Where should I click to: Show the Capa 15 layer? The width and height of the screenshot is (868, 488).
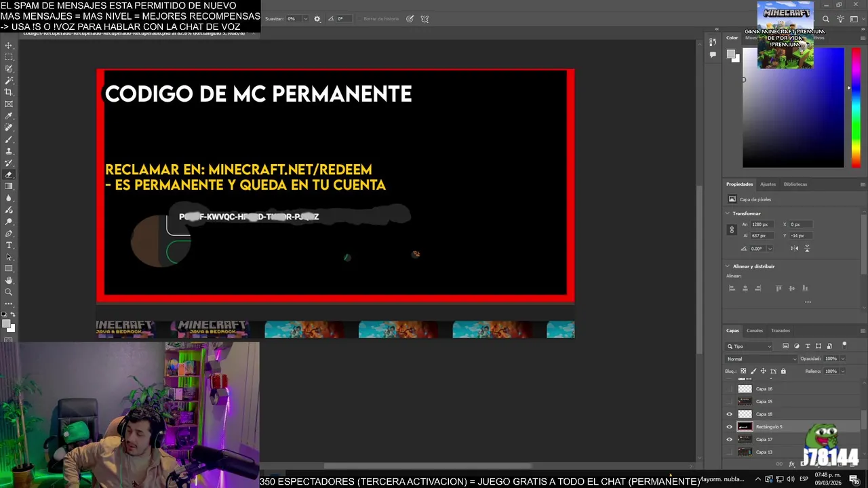pos(730,401)
